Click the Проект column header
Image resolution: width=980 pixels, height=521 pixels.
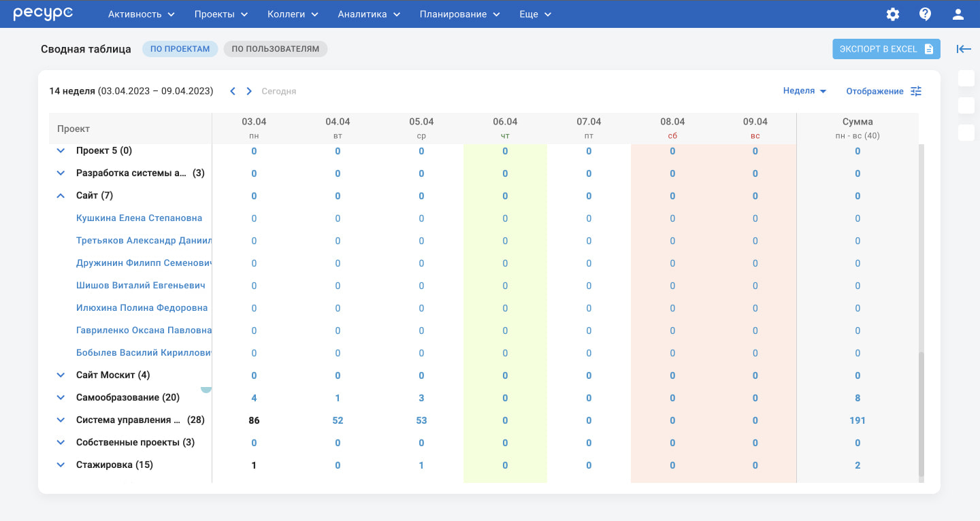tap(130, 129)
